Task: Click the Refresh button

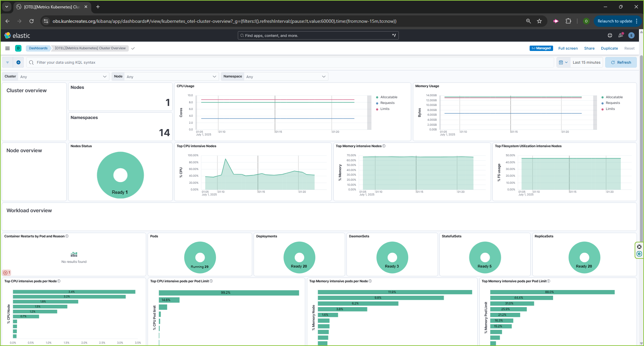Action: [x=621, y=62]
